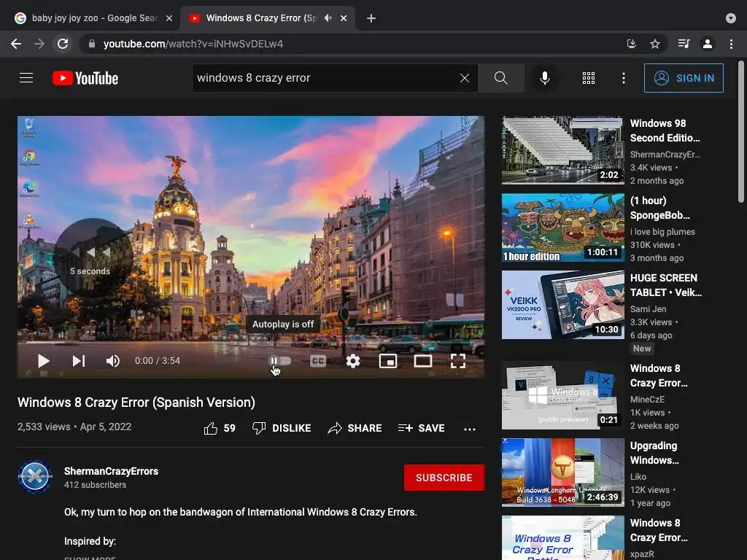Start voice search with the microphone
This screenshot has width=747, height=560.
(544, 78)
